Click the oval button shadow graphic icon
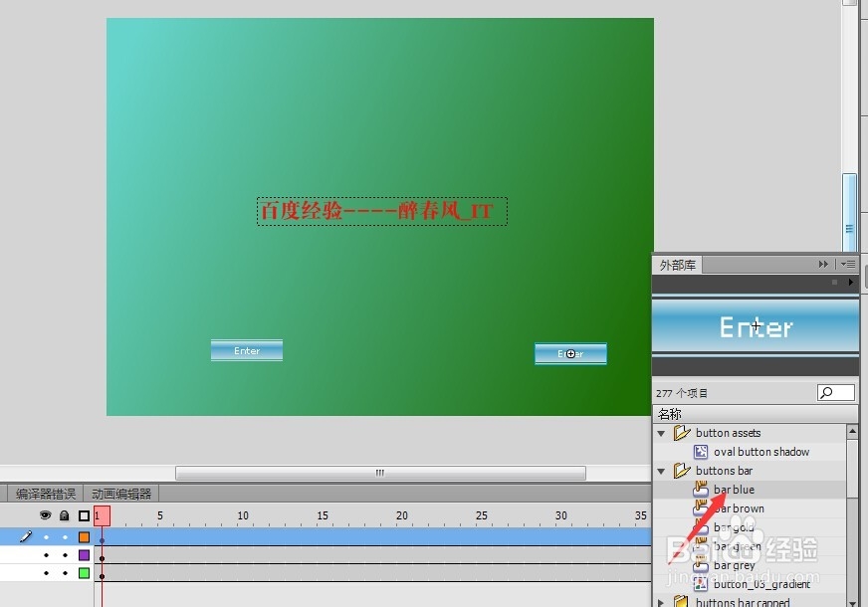 (700, 451)
